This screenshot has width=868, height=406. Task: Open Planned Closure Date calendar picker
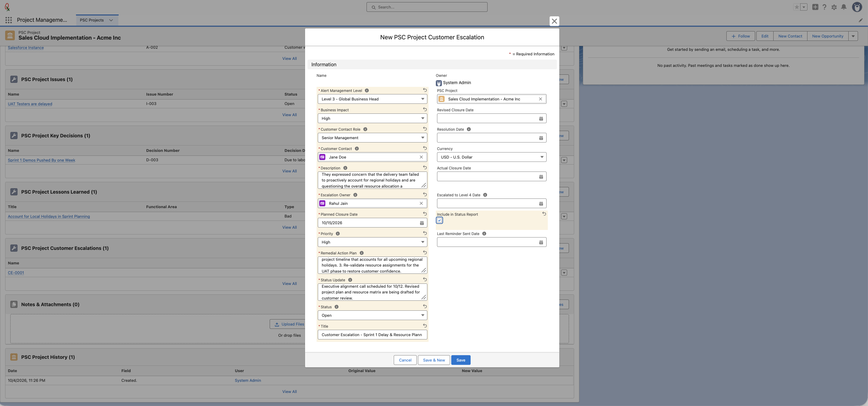pos(422,223)
